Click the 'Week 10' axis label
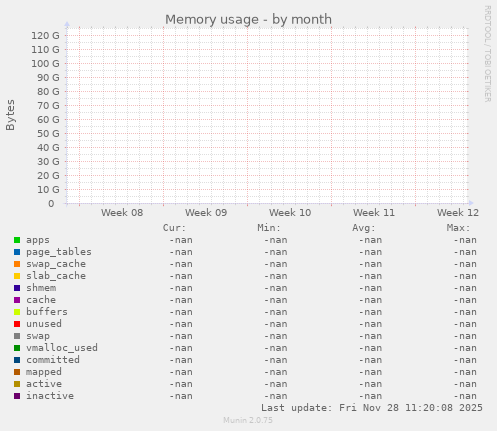The width and height of the screenshot is (497, 431). [290, 213]
